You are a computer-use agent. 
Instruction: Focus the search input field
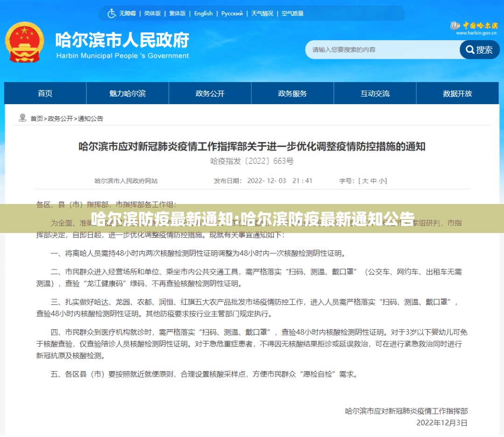click(x=383, y=49)
